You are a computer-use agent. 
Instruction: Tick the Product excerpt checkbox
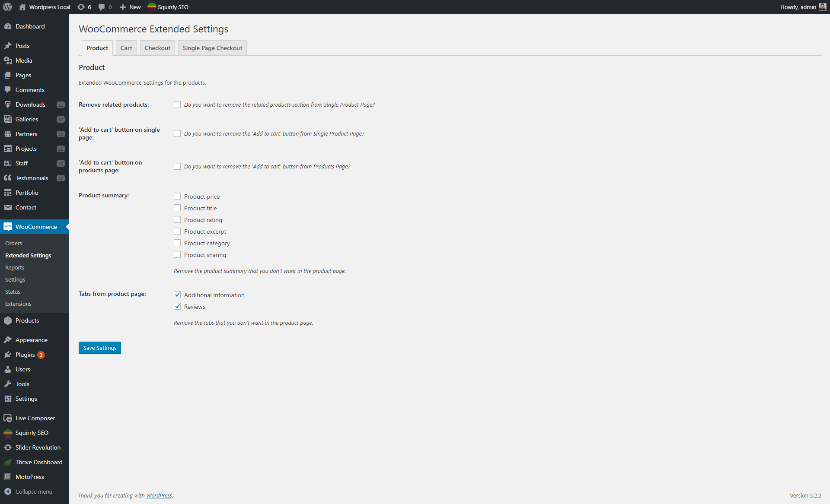(177, 231)
